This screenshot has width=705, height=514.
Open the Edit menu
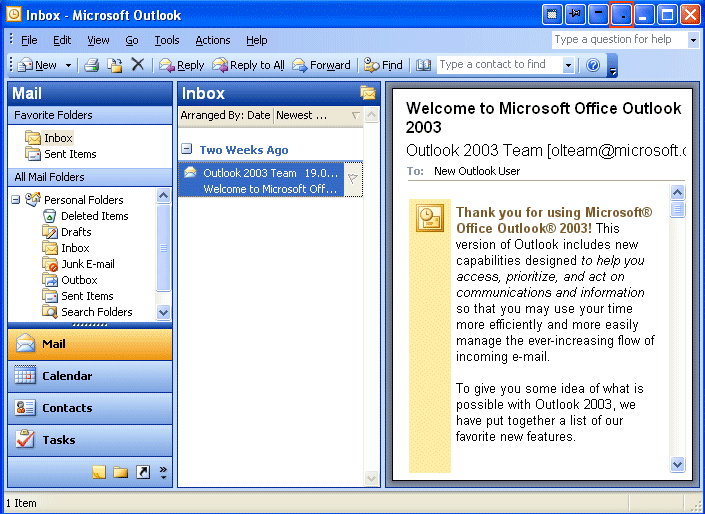point(62,40)
